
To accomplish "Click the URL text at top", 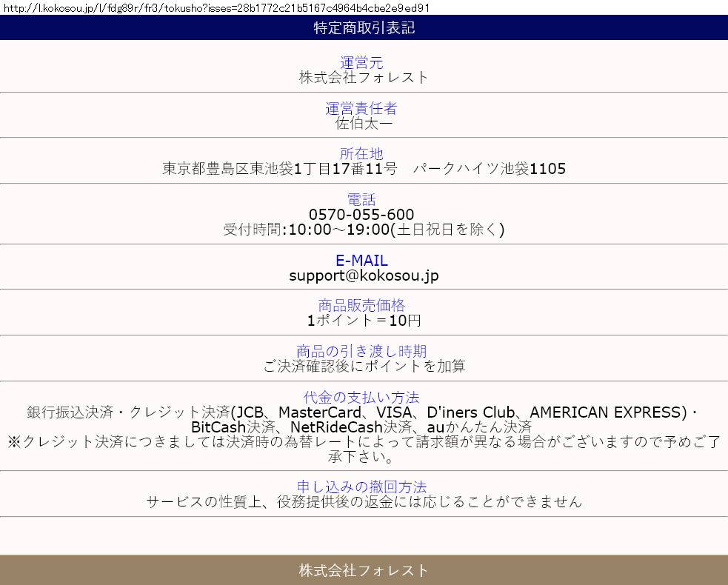I will pos(216,7).
